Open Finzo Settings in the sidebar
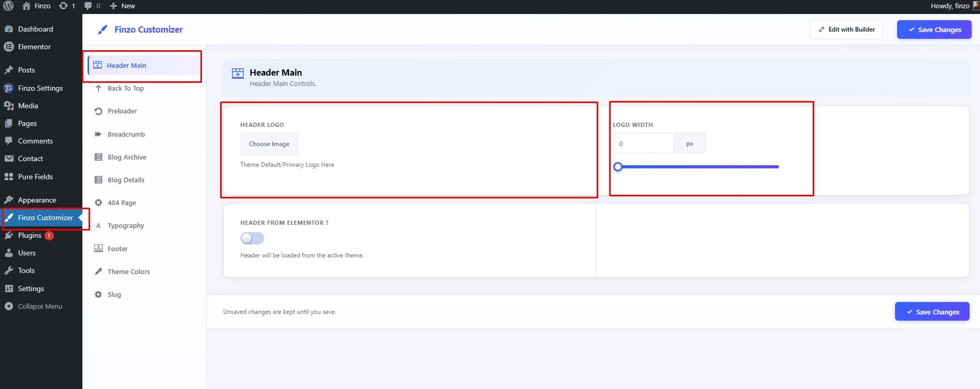Viewport: 980px width, 389px height. click(x=41, y=88)
